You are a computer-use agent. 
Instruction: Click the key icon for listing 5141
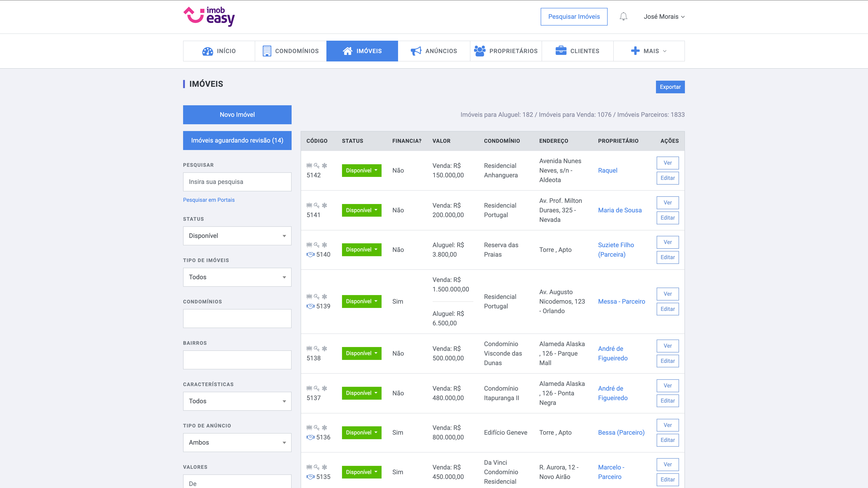(x=316, y=205)
